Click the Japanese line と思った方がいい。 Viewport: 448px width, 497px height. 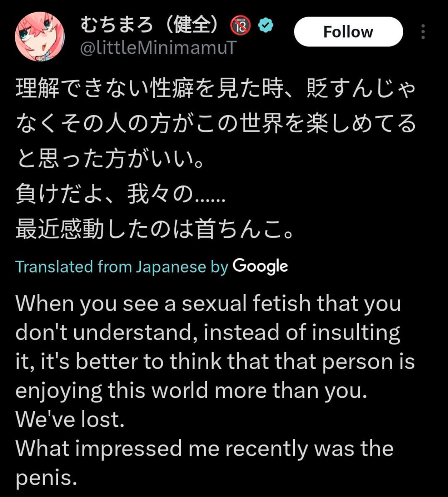point(109,159)
